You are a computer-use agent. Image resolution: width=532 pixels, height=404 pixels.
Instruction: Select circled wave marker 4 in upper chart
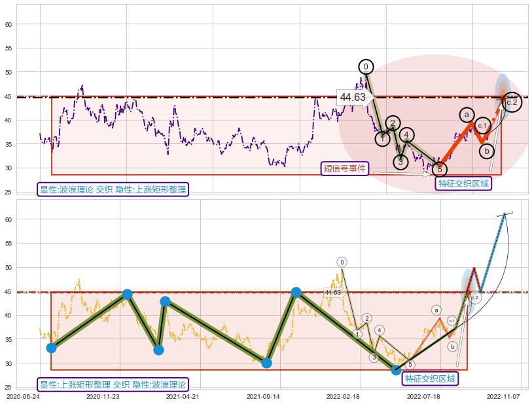point(406,136)
